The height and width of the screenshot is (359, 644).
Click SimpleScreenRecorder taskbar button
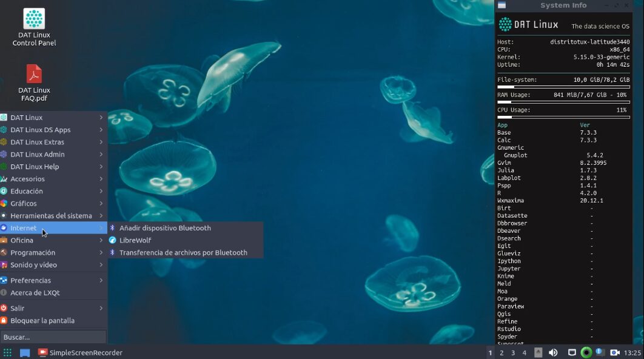80,352
